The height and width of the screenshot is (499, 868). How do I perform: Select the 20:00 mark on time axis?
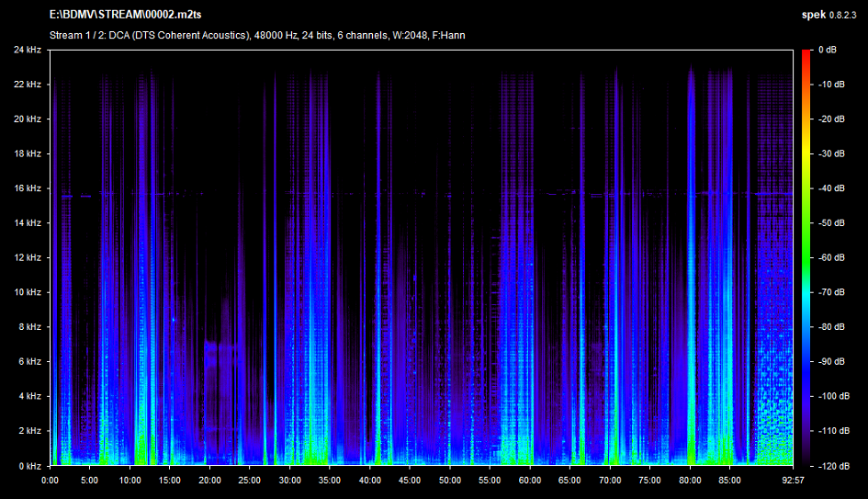pos(210,481)
